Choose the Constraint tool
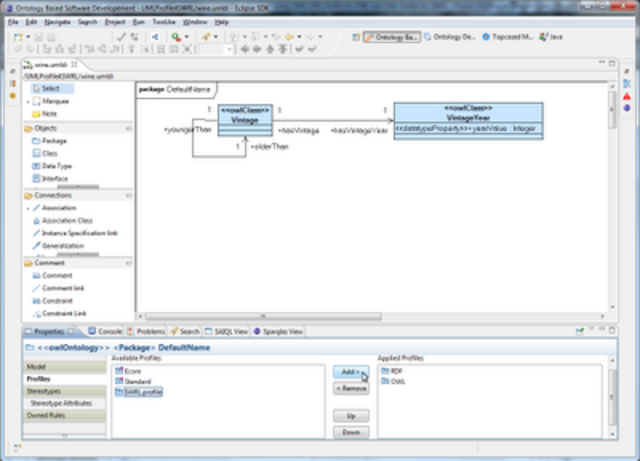 (53, 301)
